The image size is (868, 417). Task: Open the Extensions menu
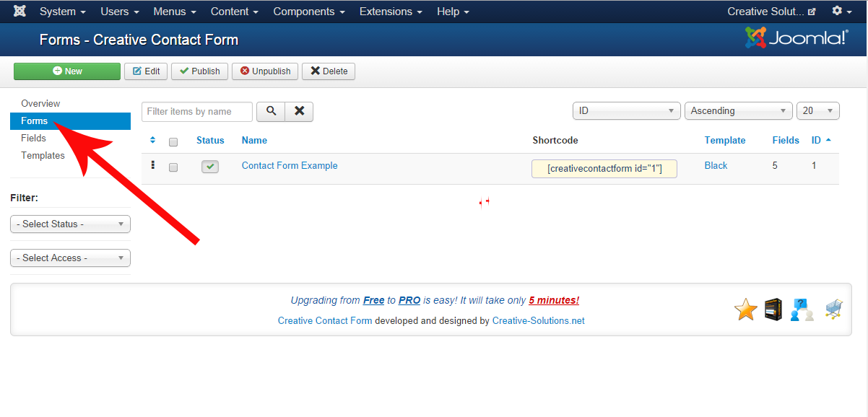point(391,12)
